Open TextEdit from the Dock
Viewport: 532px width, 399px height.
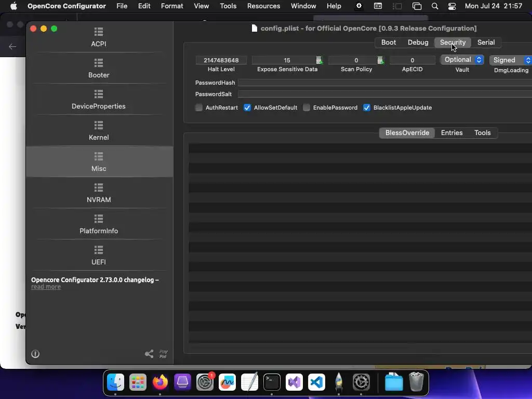[x=249, y=382]
